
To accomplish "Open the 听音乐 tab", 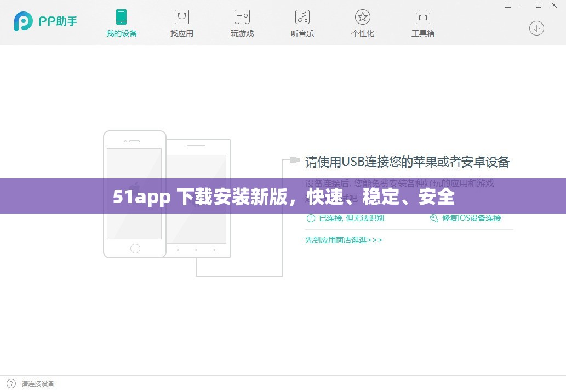I will pos(302,24).
